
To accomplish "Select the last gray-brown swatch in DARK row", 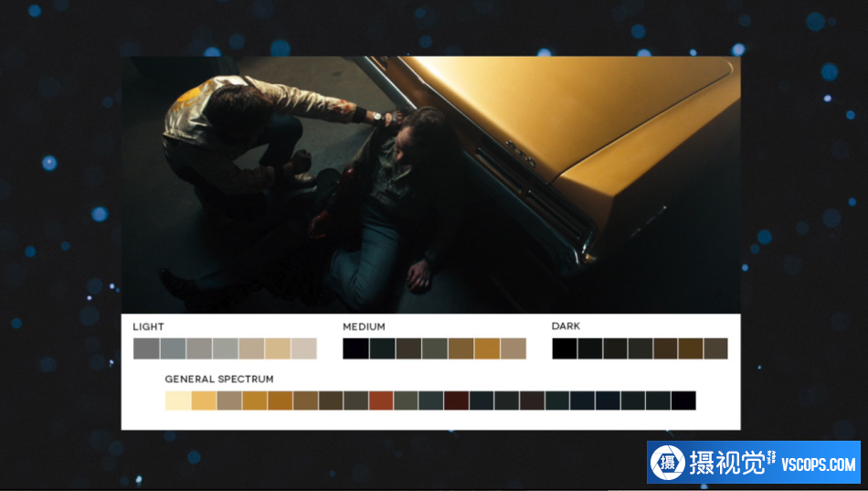I will [x=715, y=348].
